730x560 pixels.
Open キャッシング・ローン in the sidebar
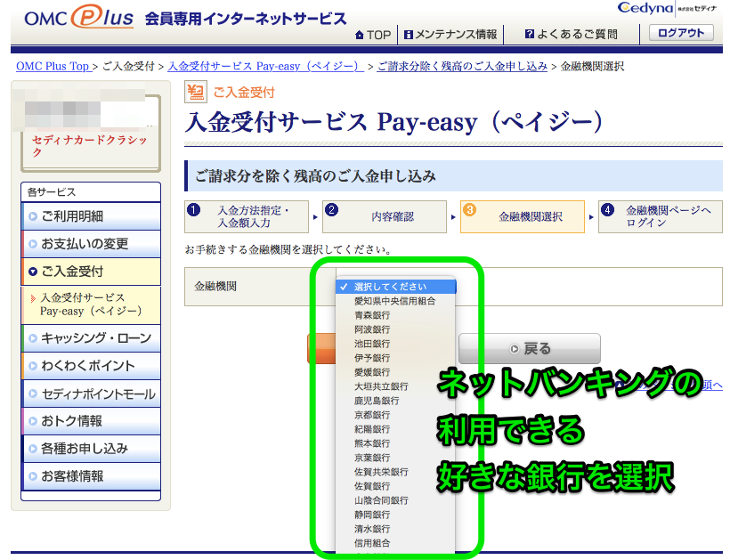coord(91,338)
